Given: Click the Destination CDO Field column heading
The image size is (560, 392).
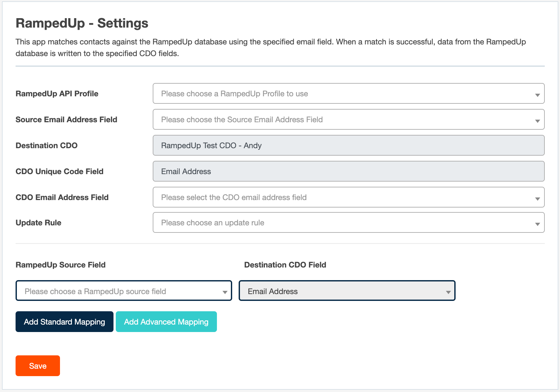Looking at the screenshot, I should coord(285,265).
